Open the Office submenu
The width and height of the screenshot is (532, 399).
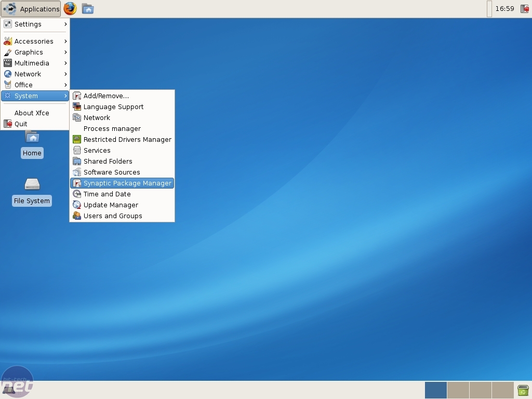pyautogui.click(x=35, y=85)
